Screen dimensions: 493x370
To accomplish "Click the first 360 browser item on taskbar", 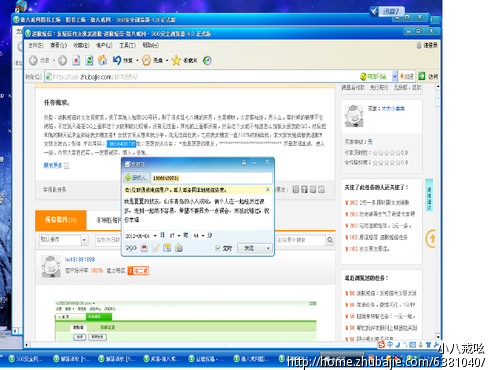I will point(25,359).
